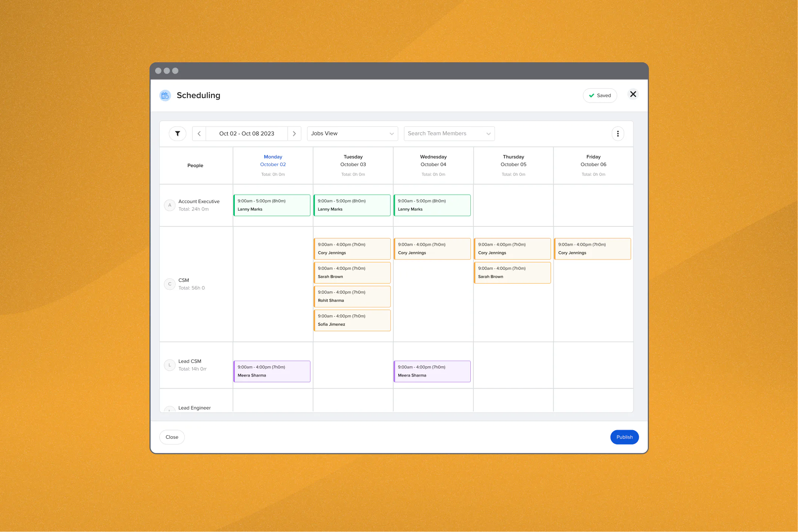
Task: Click the date range Oct 02 - Oct 08 2023
Action: tap(246, 134)
